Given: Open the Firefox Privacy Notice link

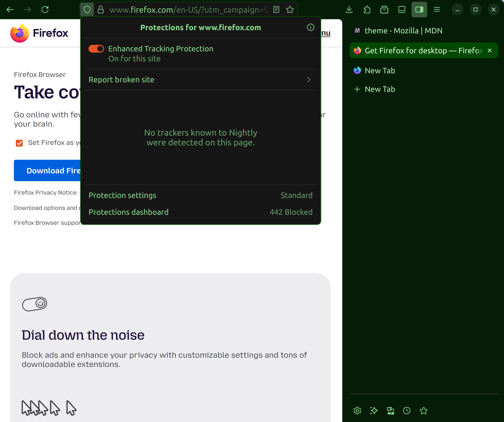Looking at the screenshot, I should 45,193.
